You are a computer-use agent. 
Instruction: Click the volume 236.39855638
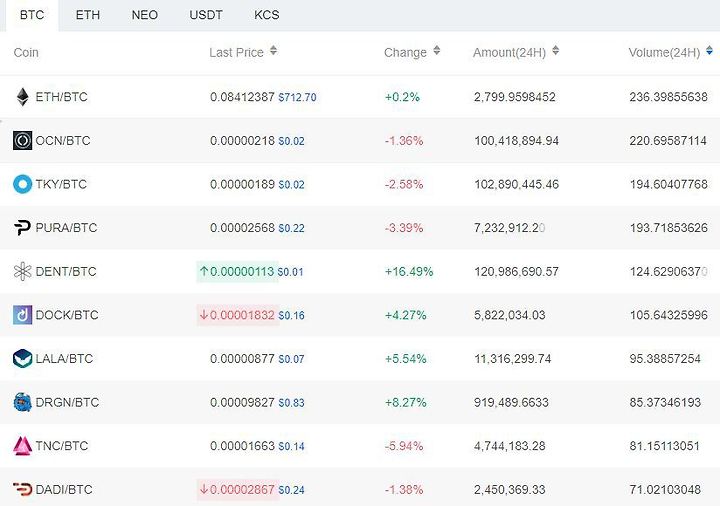[x=669, y=97]
